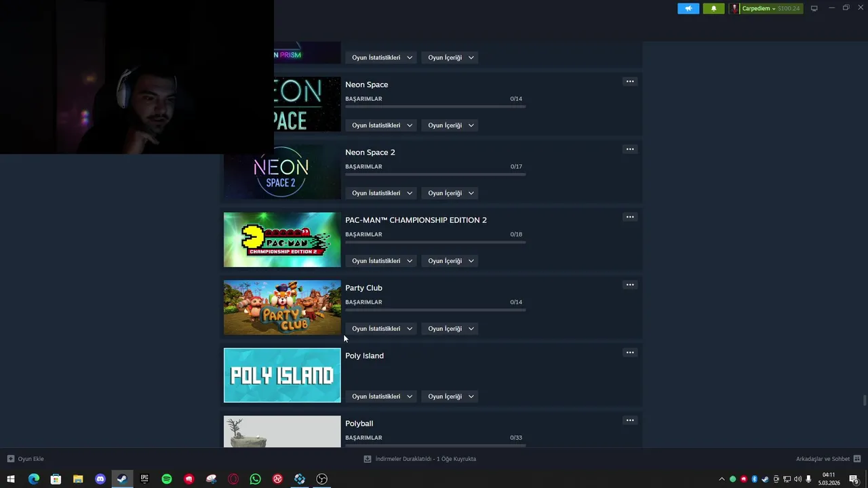Open Opera browser from taskbar
Screen dimensions: 868x488
233,479
